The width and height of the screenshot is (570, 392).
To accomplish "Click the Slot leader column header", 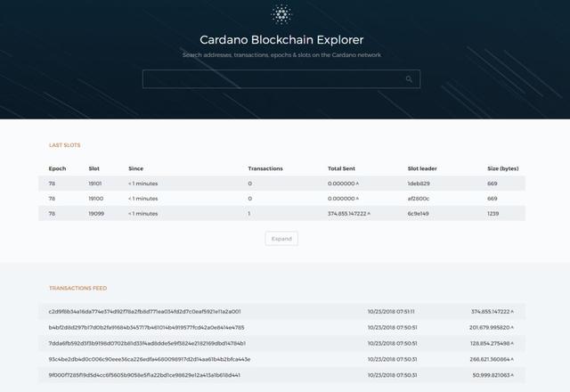I will click(x=422, y=168).
